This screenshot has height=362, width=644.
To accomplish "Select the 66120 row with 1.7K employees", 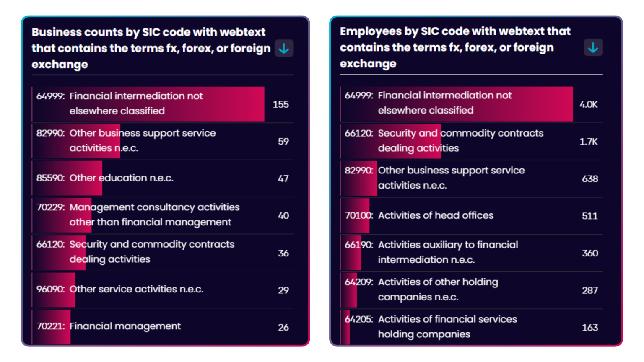I will (x=471, y=141).
